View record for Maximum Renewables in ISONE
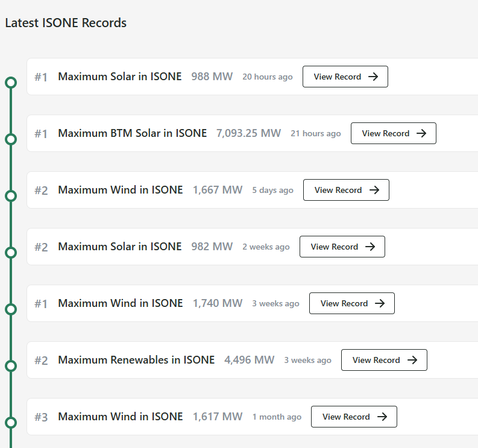This screenshot has width=478, height=448. pyautogui.click(x=383, y=360)
